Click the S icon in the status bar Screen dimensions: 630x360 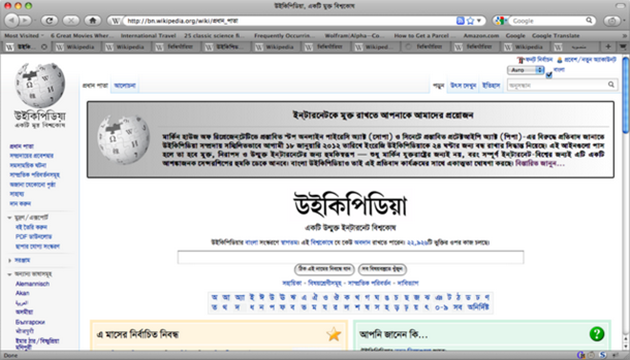tap(603, 355)
